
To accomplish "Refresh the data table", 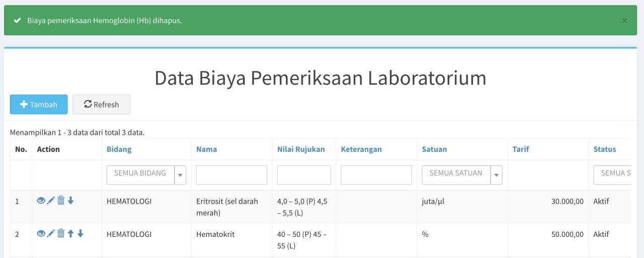I will click(x=102, y=105).
